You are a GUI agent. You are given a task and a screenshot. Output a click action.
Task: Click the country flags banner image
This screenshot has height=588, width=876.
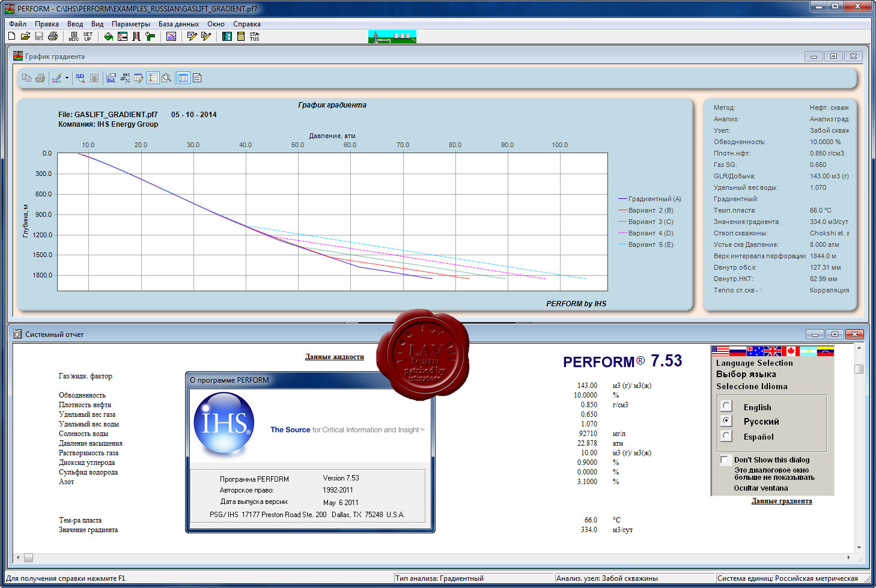772,351
